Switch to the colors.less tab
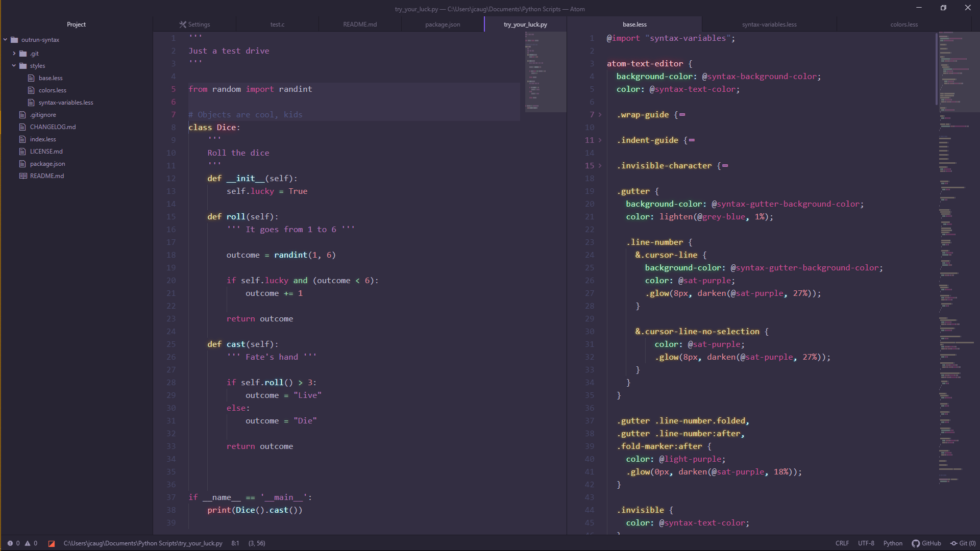Image resolution: width=980 pixels, height=551 pixels. tap(903, 24)
